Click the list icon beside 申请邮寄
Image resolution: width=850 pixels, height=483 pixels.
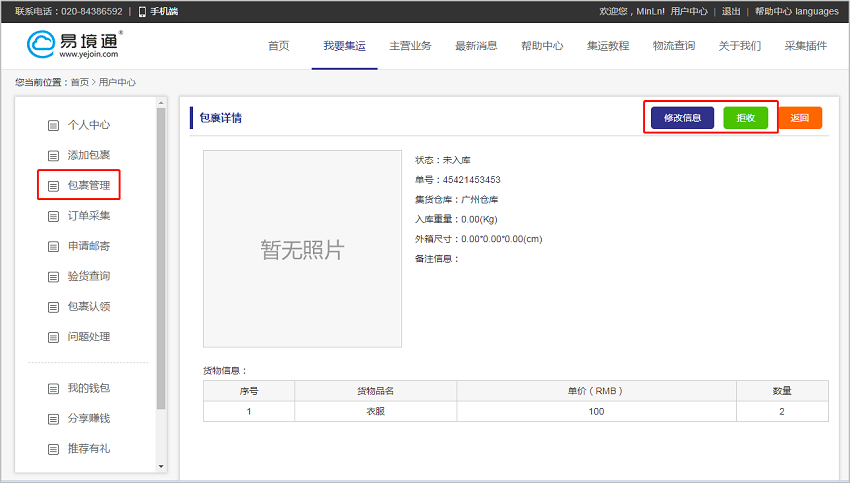click(x=54, y=246)
